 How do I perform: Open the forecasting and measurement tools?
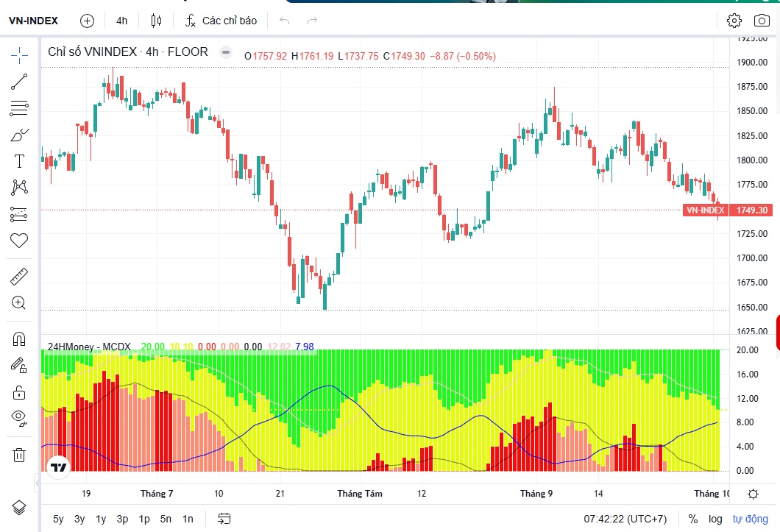(19, 214)
